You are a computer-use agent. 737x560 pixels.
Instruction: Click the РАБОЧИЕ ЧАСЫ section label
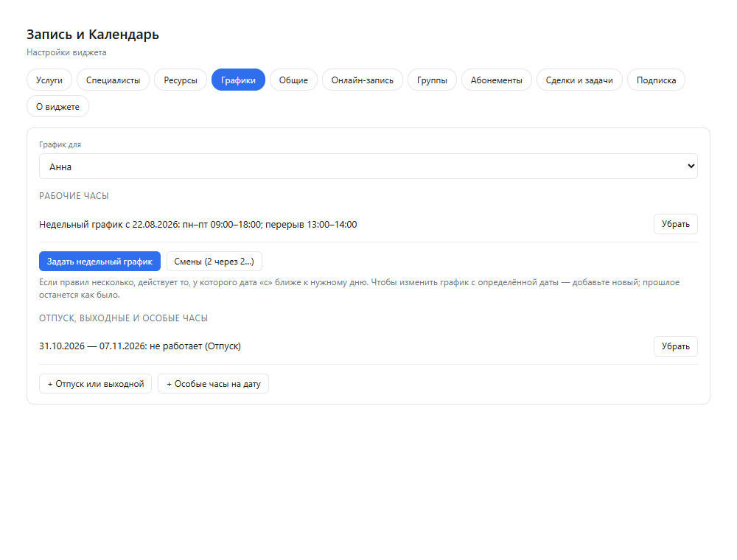74,196
